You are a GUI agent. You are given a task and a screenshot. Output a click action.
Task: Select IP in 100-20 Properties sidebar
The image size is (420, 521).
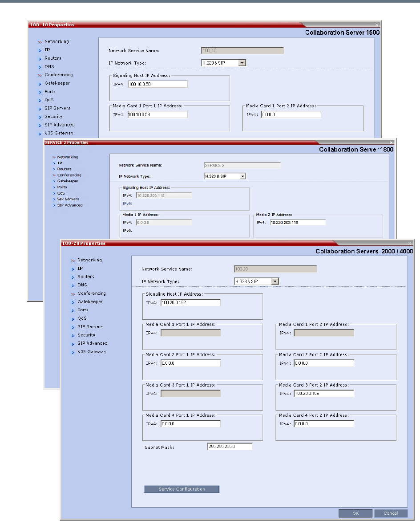[x=80, y=268]
